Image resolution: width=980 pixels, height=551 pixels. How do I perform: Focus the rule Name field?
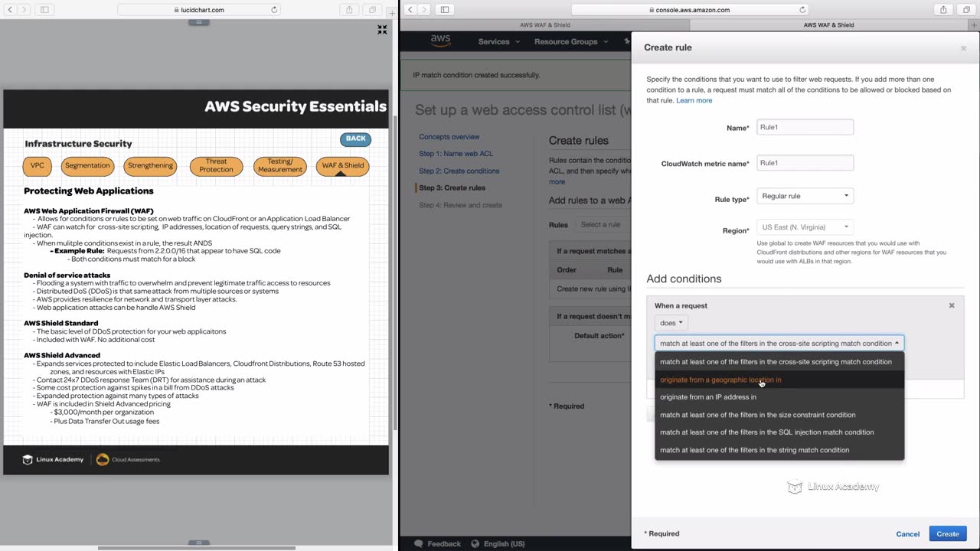[805, 127]
